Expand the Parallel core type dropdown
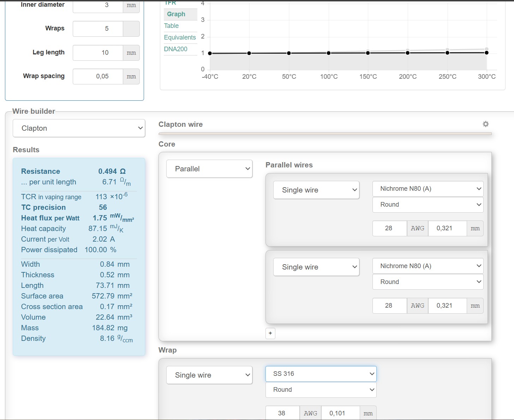Screen dimensions: 514x420 (x=209, y=169)
